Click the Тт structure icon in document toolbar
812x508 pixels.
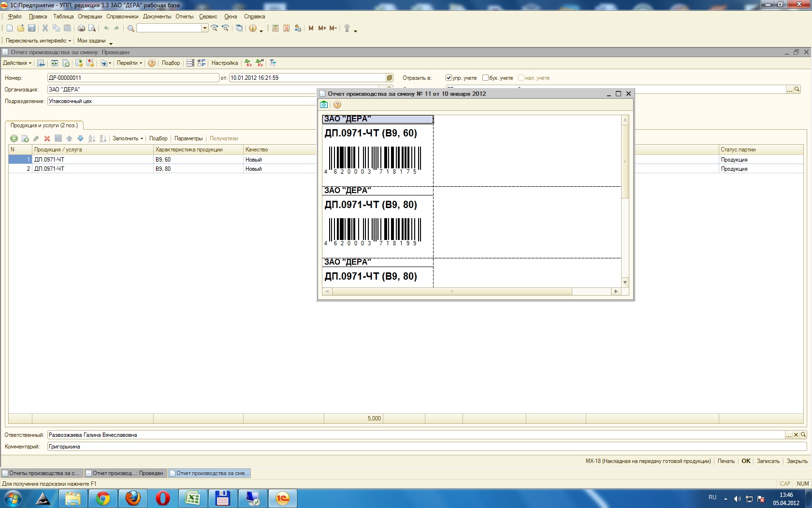click(x=273, y=63)
